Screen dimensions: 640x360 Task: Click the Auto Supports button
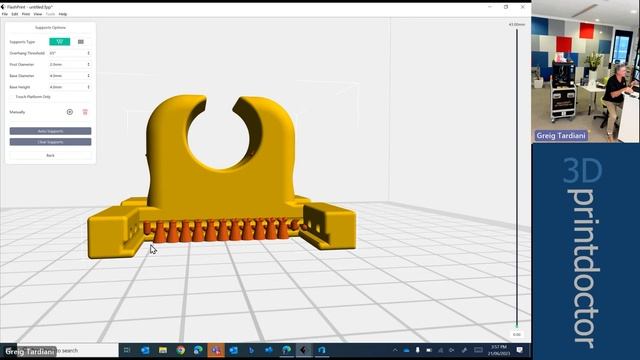click(51, 131)
